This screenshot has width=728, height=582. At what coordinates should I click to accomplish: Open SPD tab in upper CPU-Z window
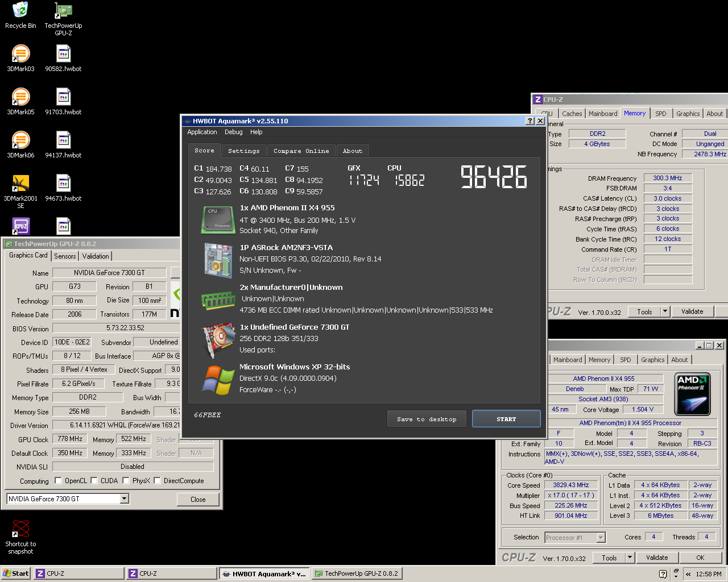(x=660, y=114)
